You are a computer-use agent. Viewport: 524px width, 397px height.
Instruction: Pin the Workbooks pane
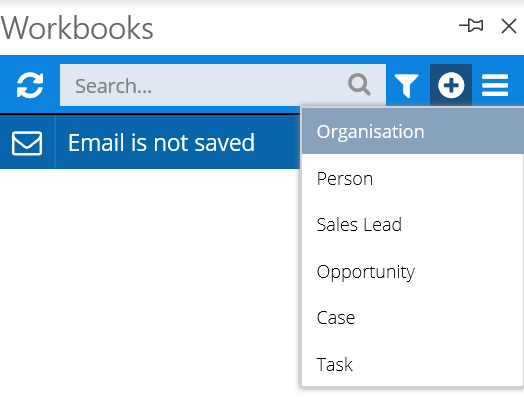tap(471, 26)
